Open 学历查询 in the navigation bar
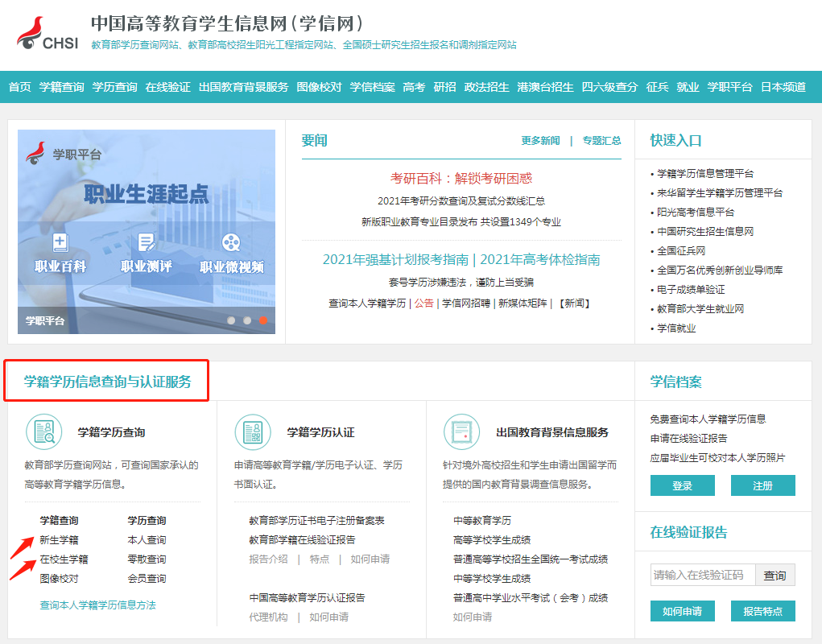This screenshot has height=644, width=822. coord(115,87)
